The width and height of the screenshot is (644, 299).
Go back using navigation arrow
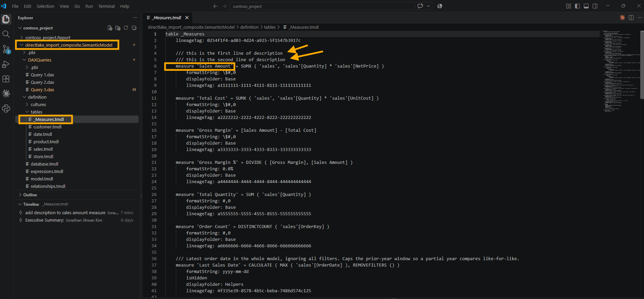(x=215, y=6)
